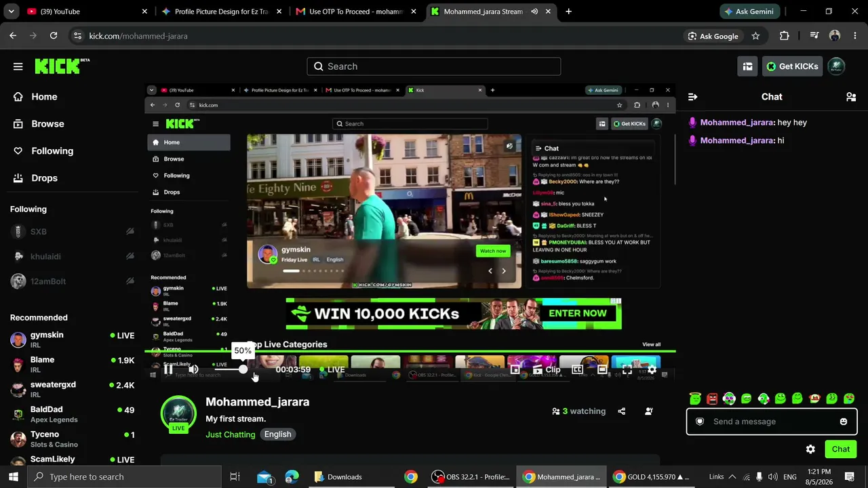
Task: Collapse the chat panel with the arrow icon
Action: click(692, 97)
